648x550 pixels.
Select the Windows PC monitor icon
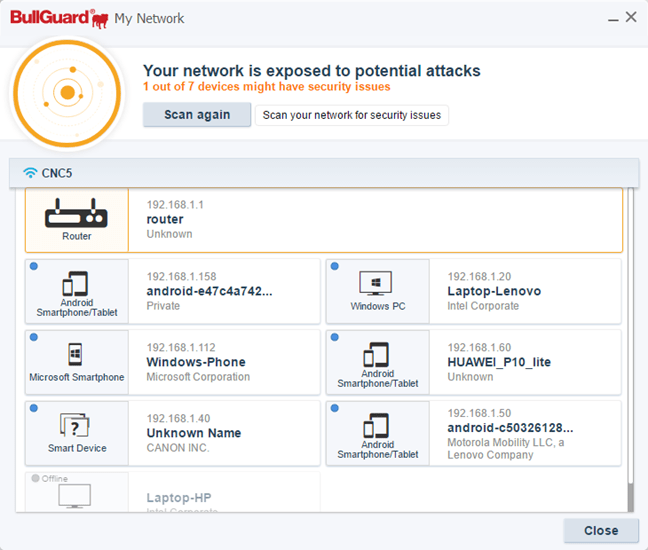click(377, 282)
